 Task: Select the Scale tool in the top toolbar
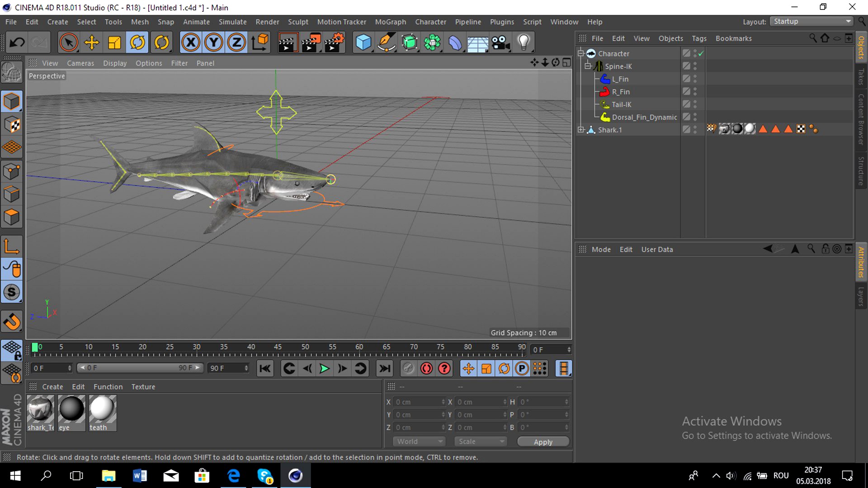pyautogui.click(x=114, y=43)
